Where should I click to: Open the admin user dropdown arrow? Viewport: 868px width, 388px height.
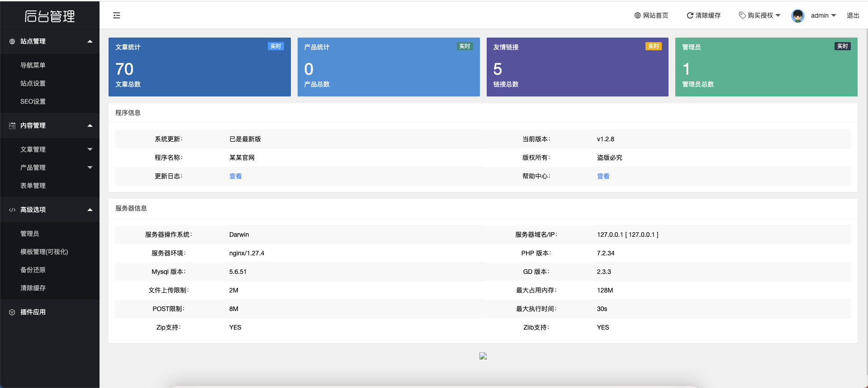click(x=834, y=15)
